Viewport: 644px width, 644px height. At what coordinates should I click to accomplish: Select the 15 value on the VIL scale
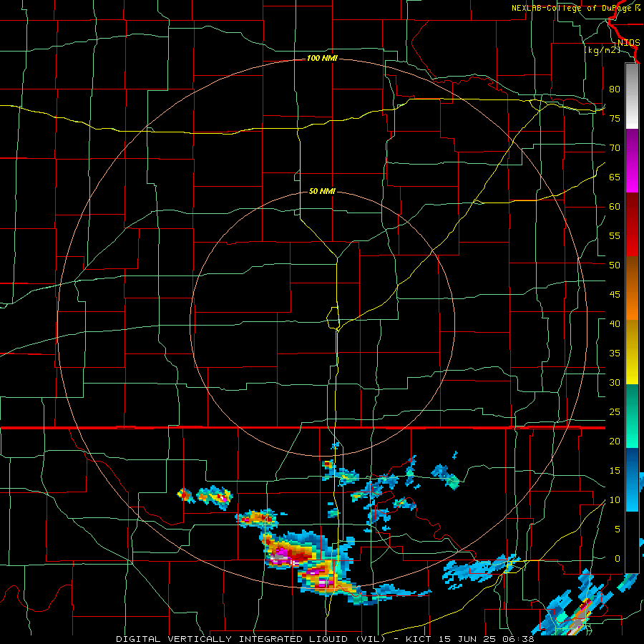[x=615, y=471]
